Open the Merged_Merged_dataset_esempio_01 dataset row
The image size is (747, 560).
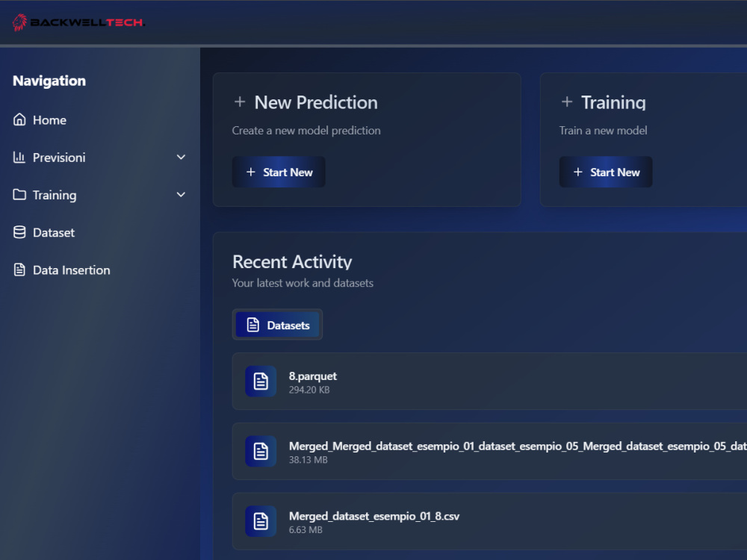point(489,451)
